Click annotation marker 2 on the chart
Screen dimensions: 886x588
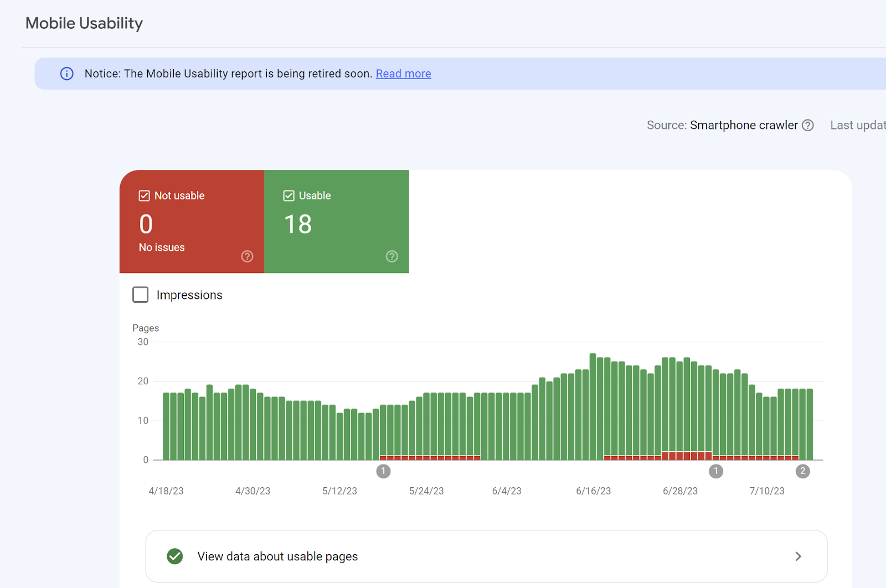pyautogui.click(x=802, y=471)
